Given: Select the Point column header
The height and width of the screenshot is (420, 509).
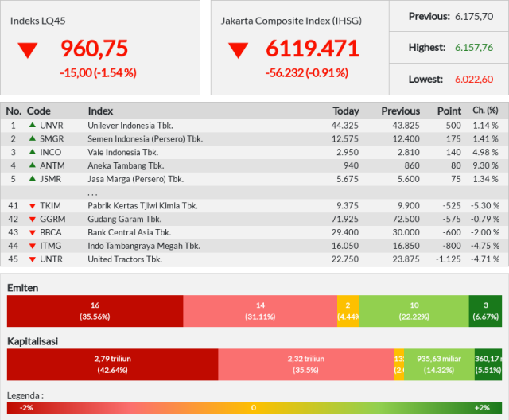Looking at the screenshot, I should pyautogui.click(x=449, y=111).
